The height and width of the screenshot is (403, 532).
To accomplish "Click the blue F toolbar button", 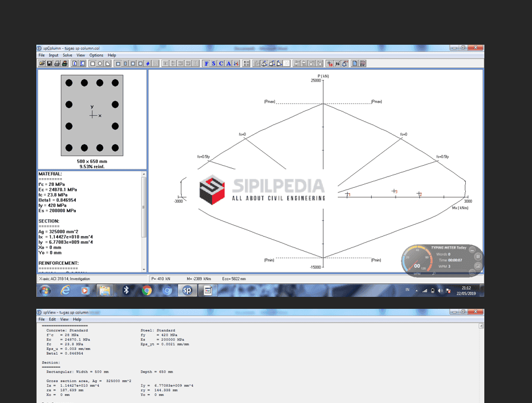I will pyautogui.click(x=207, y=63).
